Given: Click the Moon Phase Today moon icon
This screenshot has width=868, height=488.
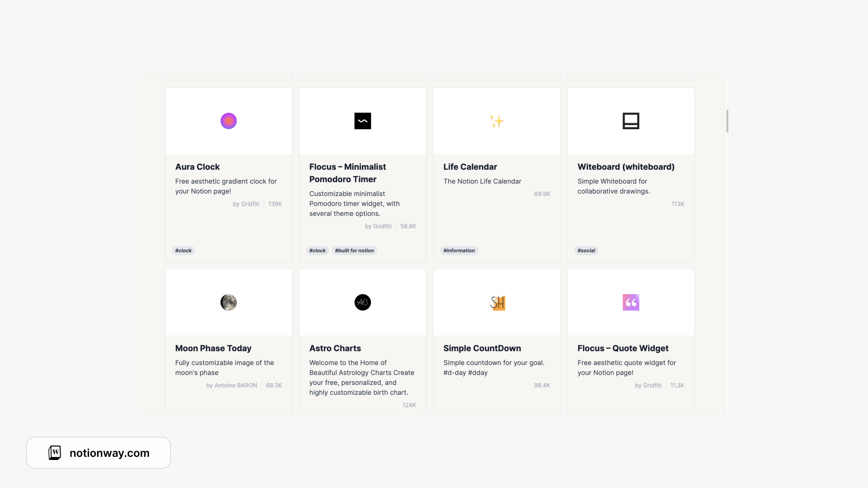Looking at the screenshot, I should (x=228, y=302).
